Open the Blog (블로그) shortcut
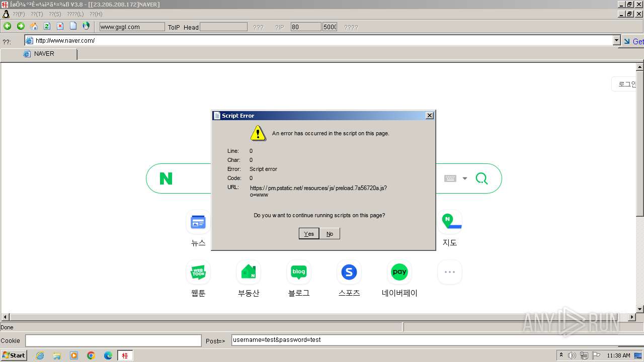Screen dimensions: 644x362 click(299, 280)
